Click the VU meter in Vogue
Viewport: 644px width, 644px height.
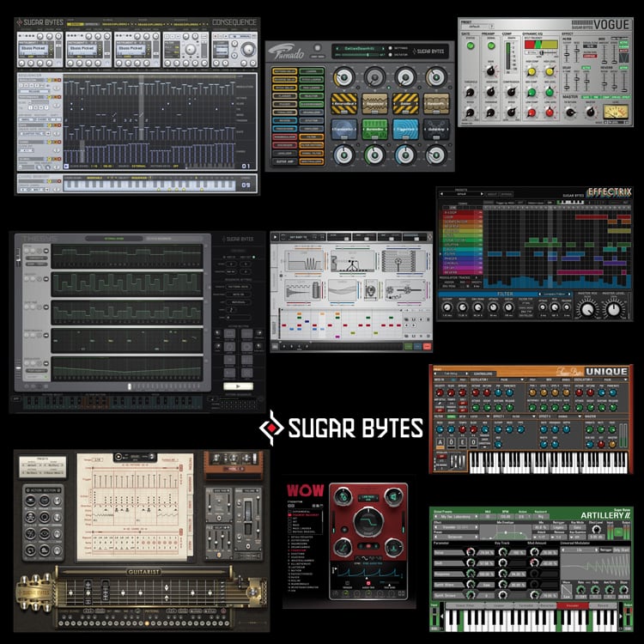click(x=616, y=112)
